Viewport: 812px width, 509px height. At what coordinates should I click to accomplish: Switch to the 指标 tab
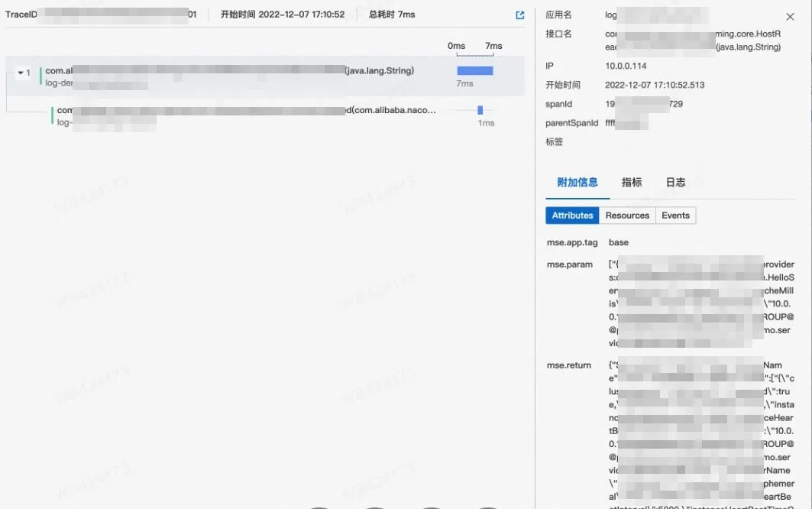632,183
